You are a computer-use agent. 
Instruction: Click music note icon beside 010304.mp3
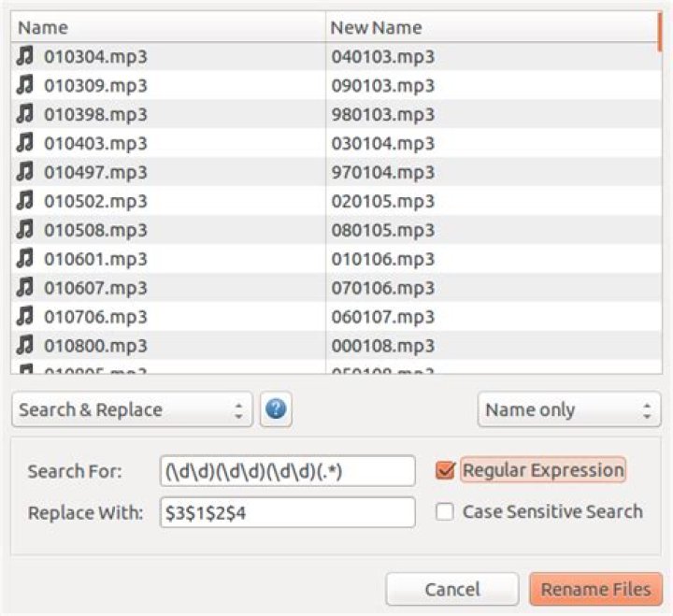click(25, 56)
